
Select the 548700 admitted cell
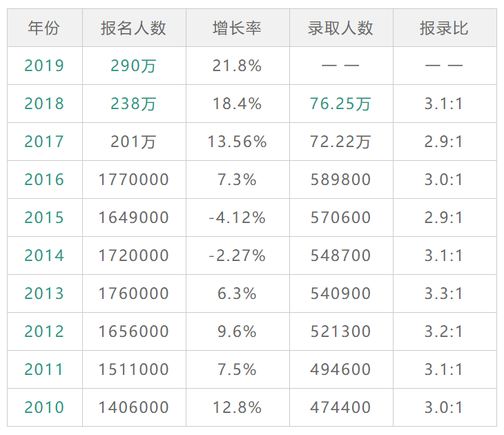click(x=340, y=255)
